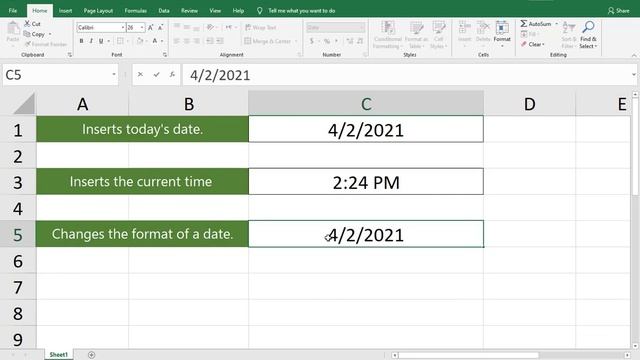Click the Paste clipboard icon

[13, 29]
